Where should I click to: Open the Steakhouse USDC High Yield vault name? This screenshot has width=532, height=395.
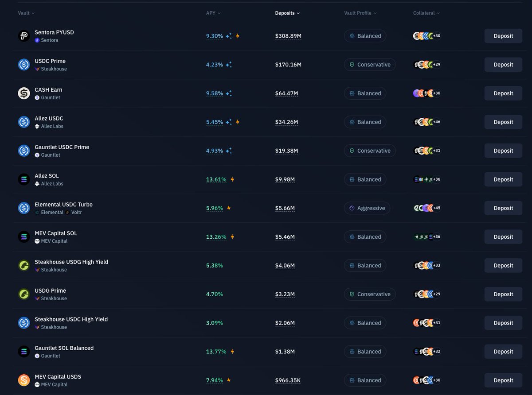pos(71,319)
